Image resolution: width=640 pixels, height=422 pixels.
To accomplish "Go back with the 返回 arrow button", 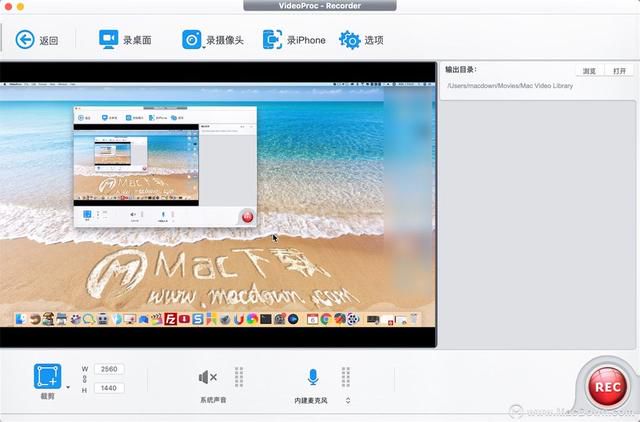I will 37,40.
